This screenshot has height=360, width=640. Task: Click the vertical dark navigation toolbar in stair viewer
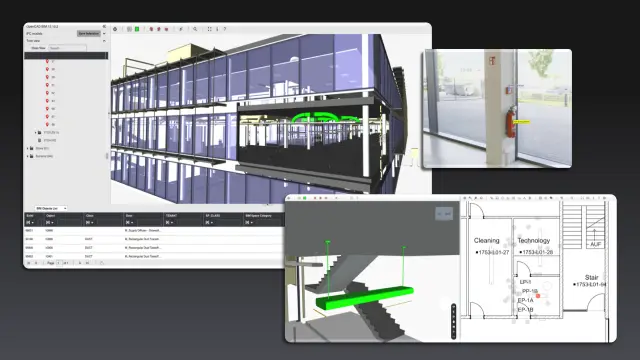coord(453,321)
